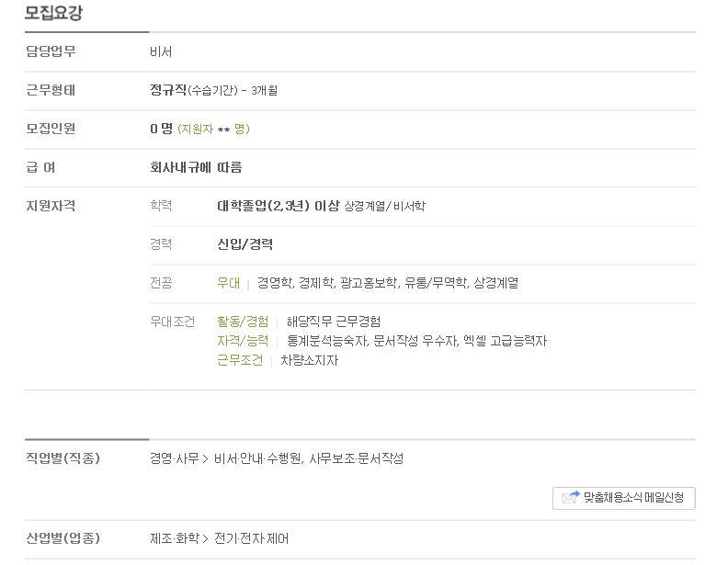The image size is (728, 565).
Task: Click the green 근무조건 label
Action: pos(240,360)
